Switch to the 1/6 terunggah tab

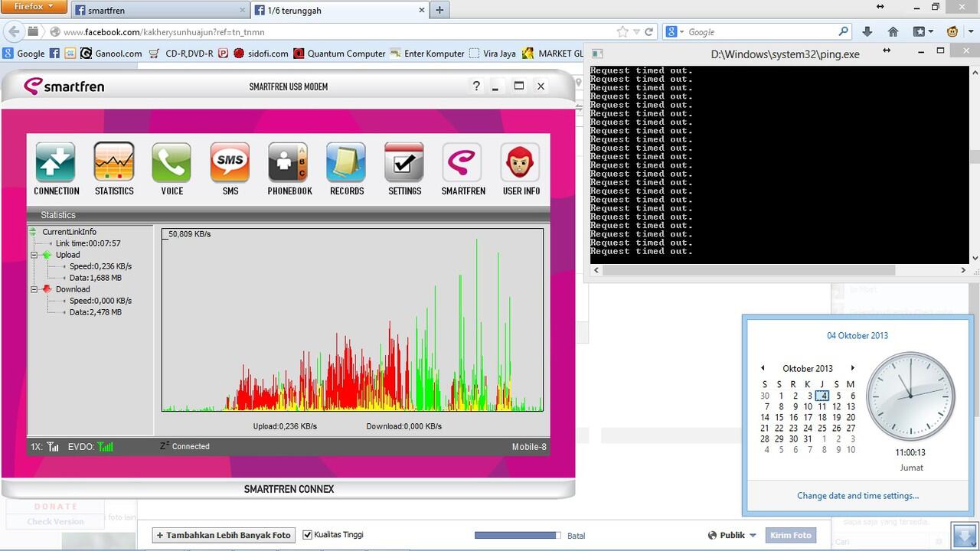pos(340,10)
